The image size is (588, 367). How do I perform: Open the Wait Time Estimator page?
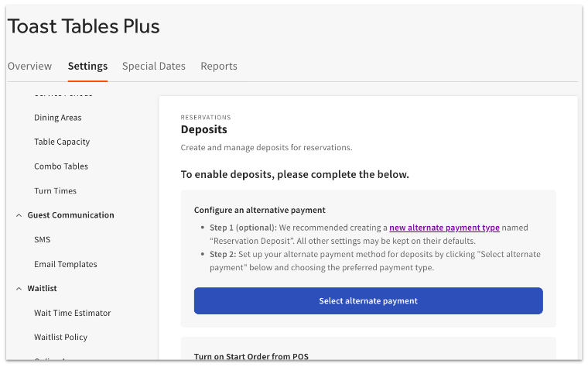(x=72, y=314)
